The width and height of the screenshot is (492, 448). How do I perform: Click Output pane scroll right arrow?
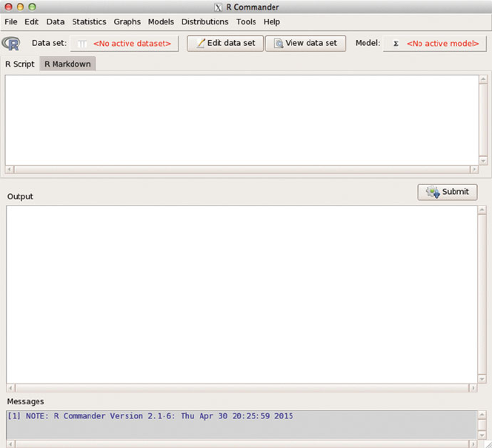473,388
